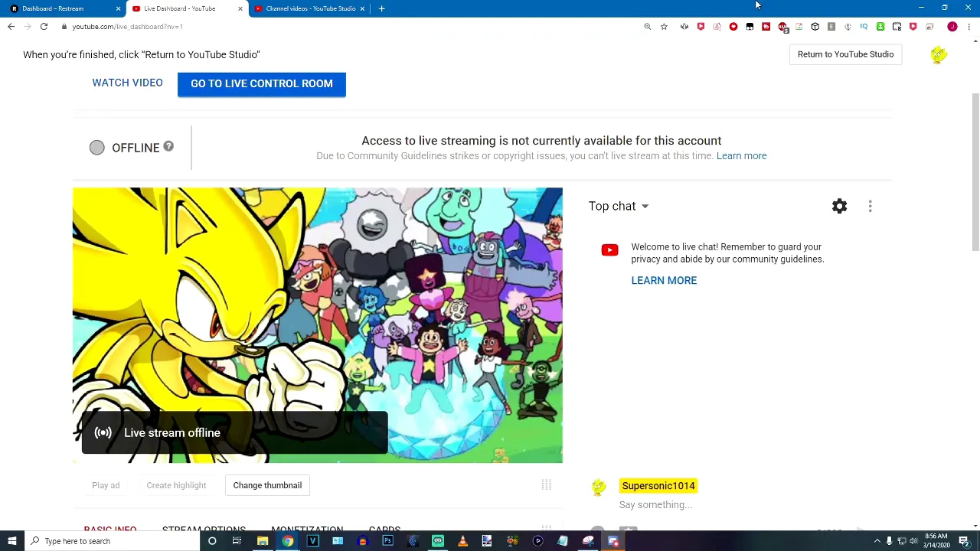The height and width of the screenshot is (551, 980).
Task: Go back with the browser back arrow
Action: tap(11, 27)
